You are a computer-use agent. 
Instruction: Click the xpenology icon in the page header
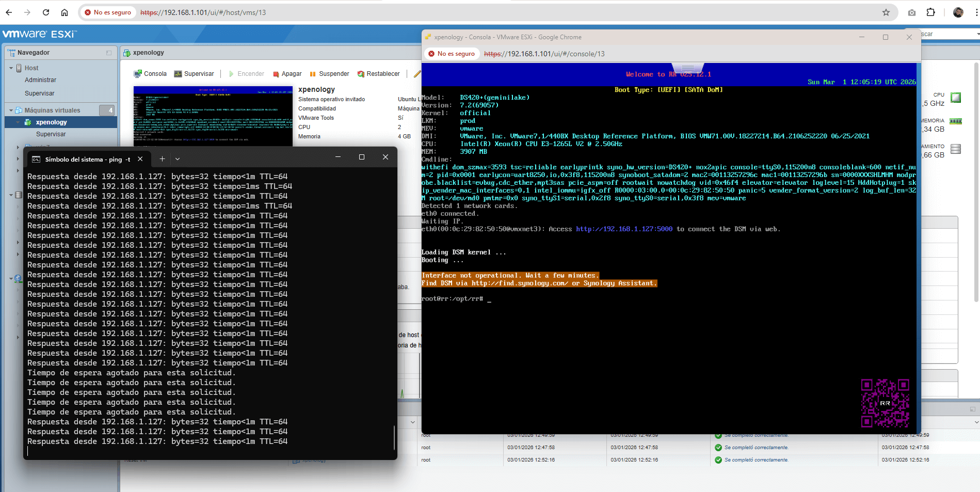[127, 53]
